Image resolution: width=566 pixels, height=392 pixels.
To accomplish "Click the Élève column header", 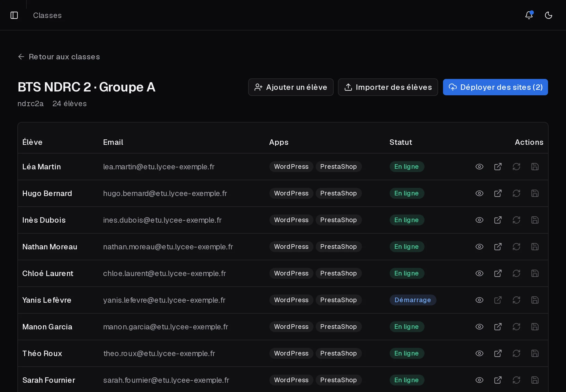I will coord(32,142).
